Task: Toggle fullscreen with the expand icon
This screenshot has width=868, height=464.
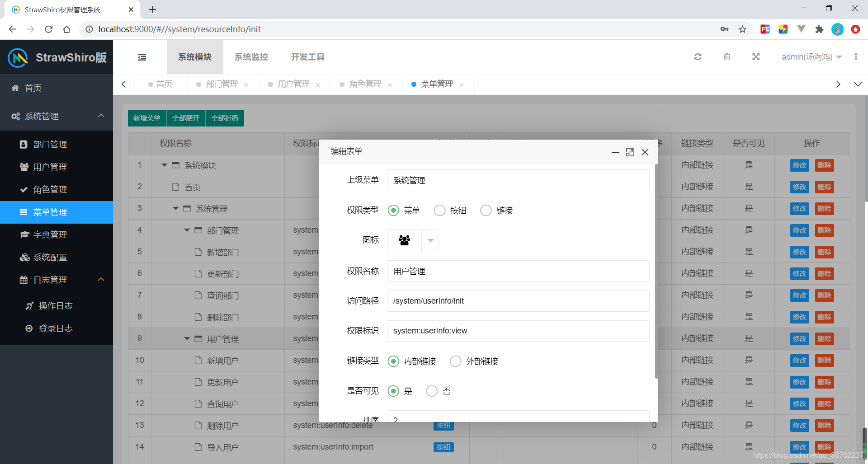Action: tap(756, 57)
